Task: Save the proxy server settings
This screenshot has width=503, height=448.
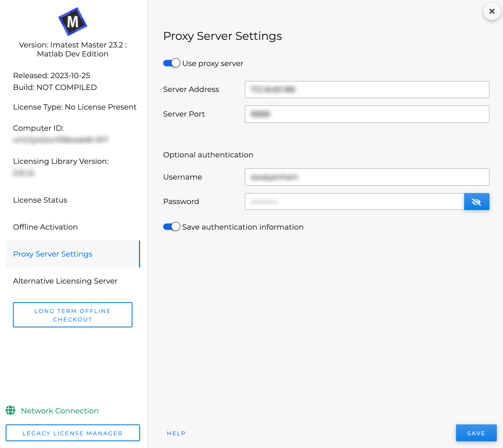Action: 475,433
